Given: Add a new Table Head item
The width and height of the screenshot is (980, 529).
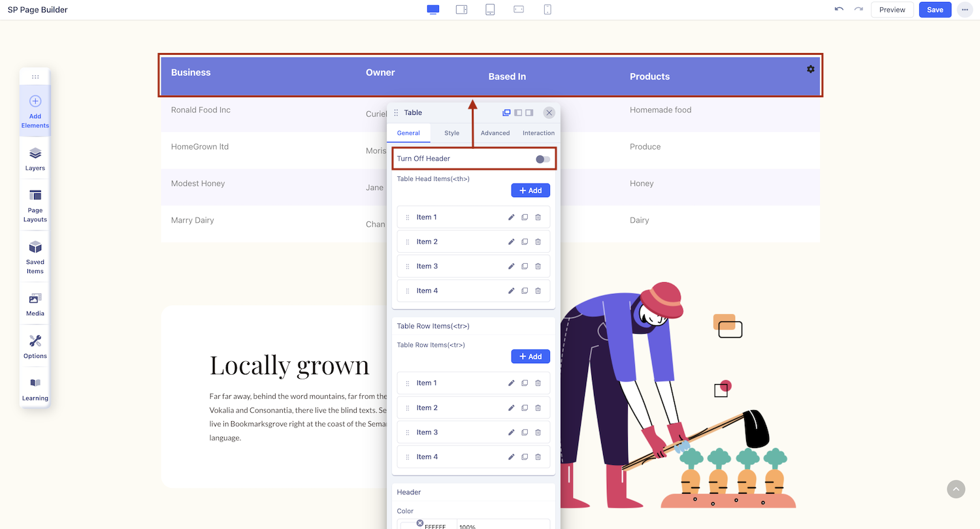Looking at the screenshot, I should (x=531, y=190).
